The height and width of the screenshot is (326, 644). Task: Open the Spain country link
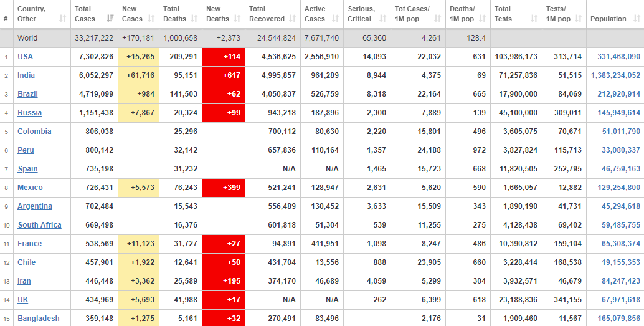pos(27,169)
